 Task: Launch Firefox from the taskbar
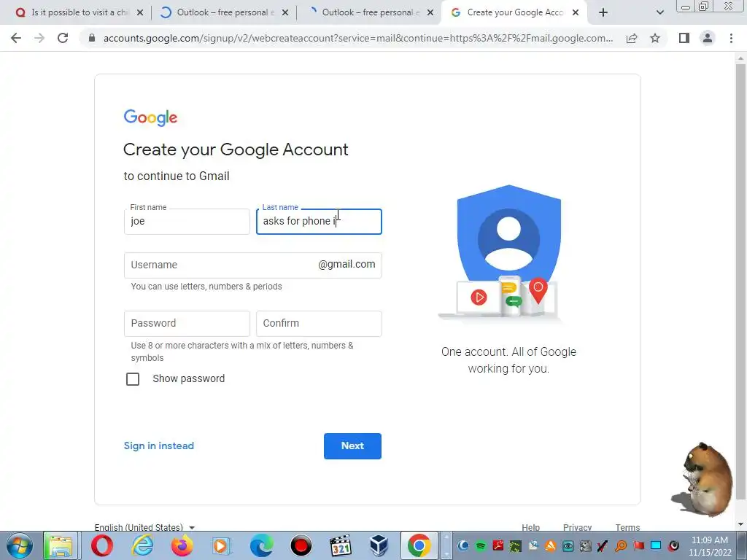coord(182,545)
